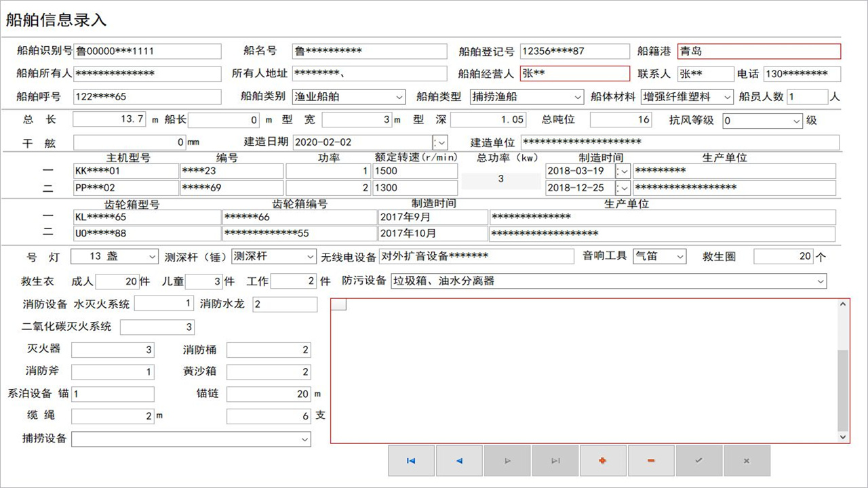Click the scroll down arrow in grid
This screenshot has height=488, width=868.
click(x=843, y=438)
